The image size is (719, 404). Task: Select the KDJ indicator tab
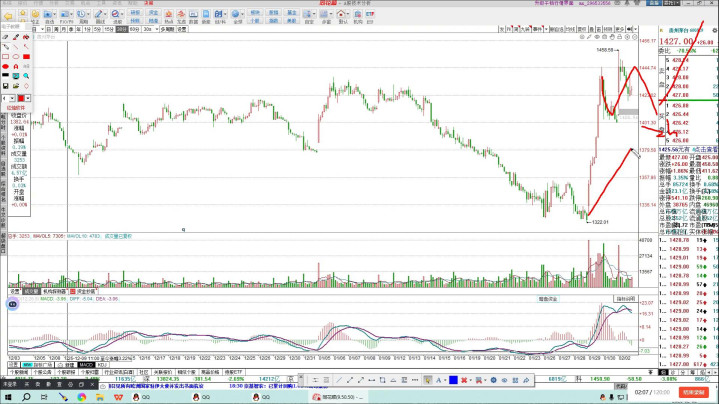point(102,365)
